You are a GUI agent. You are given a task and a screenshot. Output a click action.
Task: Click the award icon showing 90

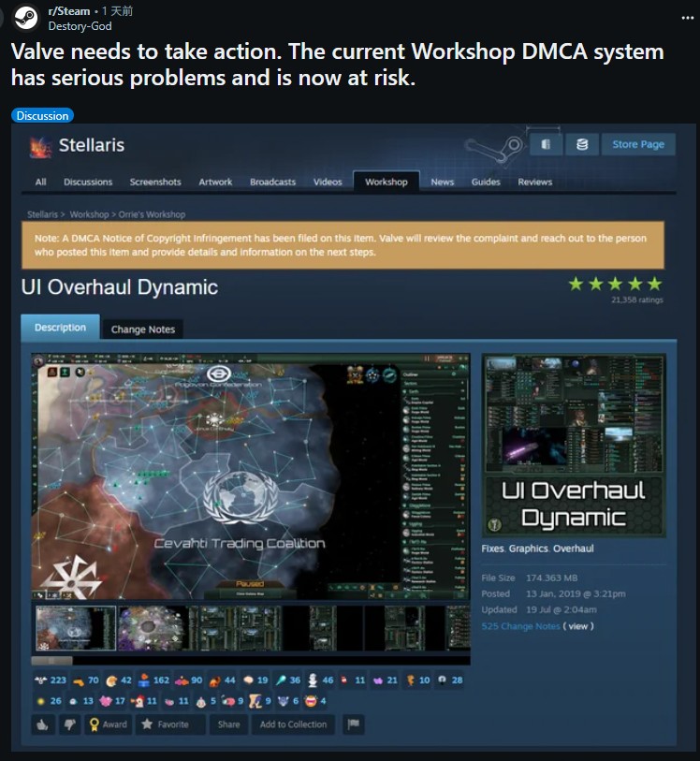click(x=182, y=681)
